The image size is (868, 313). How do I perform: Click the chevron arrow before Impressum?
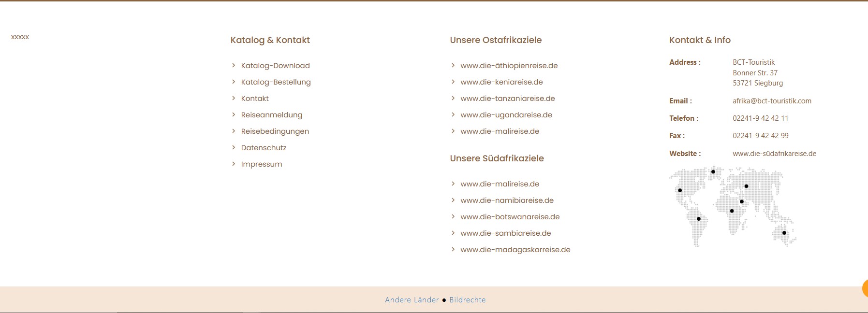(x=234, y=164)
